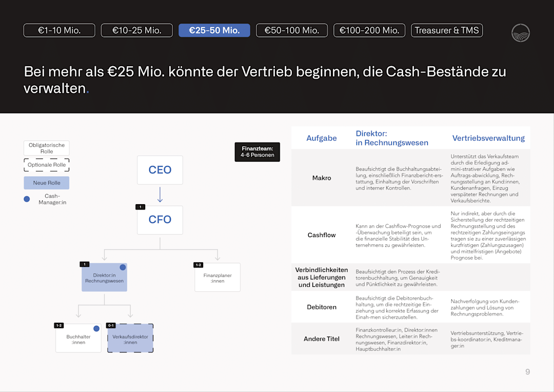Click text 'Finanzkontrolleur:in, Direktor:innen Rechnungswesen' cell
This screenshot has height=392, width=554.
[397, 339]
